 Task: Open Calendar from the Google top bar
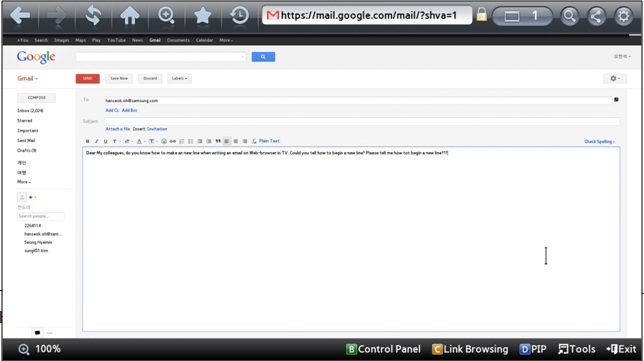click(205, 40)
